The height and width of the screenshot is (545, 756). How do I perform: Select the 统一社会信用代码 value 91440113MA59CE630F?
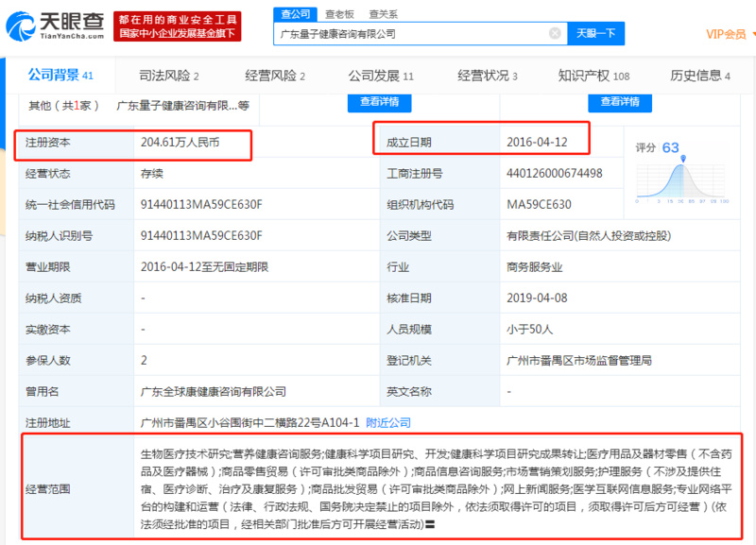201,205
